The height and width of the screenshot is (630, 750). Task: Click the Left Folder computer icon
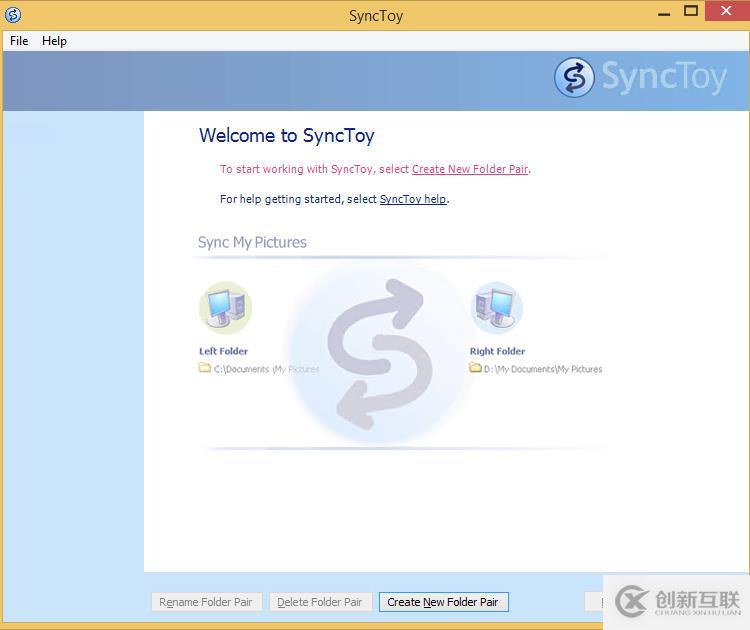225,308
